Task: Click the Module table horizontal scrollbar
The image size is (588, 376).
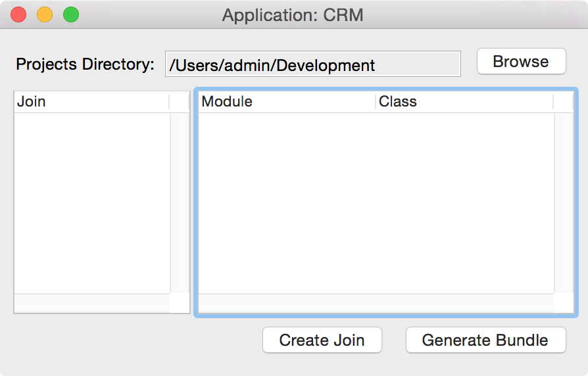Action: click(375, 303)
